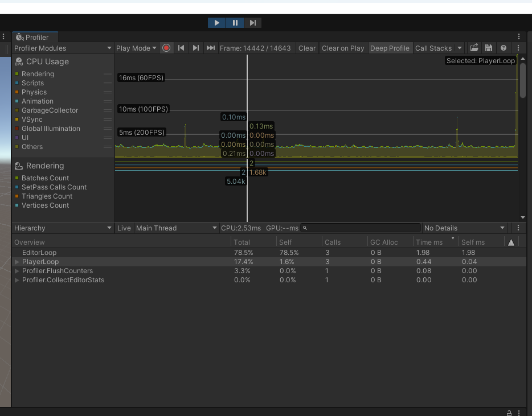Screen dimensions: 532x416
Task: Clear the recorded profiler data
Action: [306, 48]
